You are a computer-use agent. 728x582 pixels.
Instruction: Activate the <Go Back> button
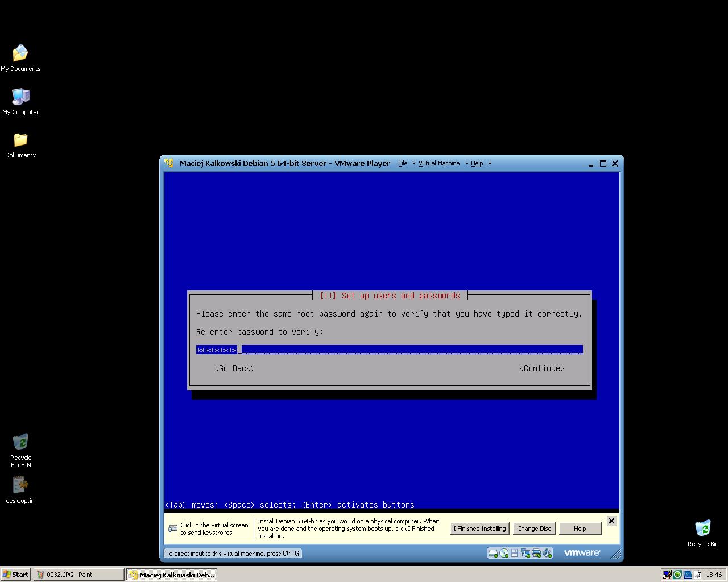(x=235, y=368)
